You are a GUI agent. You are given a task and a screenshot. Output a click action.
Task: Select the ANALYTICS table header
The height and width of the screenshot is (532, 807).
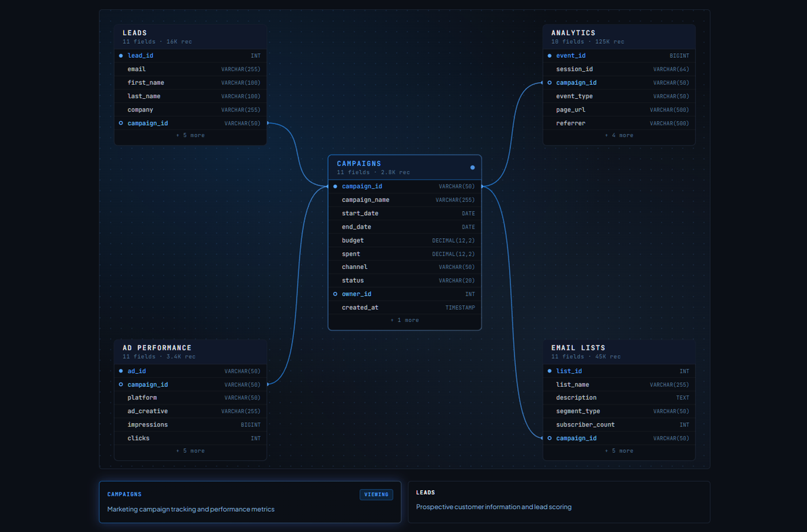coord(619,36)
